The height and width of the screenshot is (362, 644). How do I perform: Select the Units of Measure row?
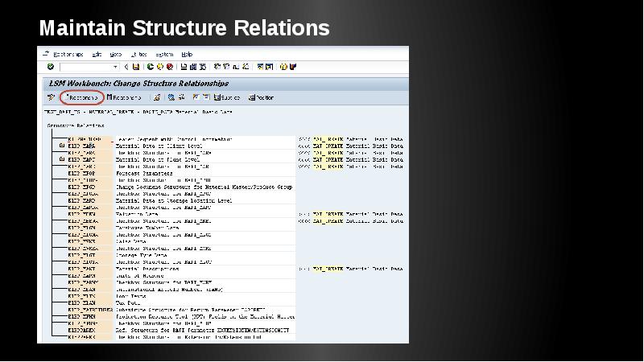pyautogui.click(x=180, y=276)
